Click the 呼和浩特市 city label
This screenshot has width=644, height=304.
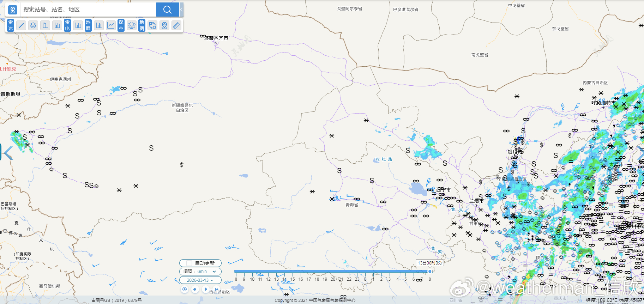604,103
